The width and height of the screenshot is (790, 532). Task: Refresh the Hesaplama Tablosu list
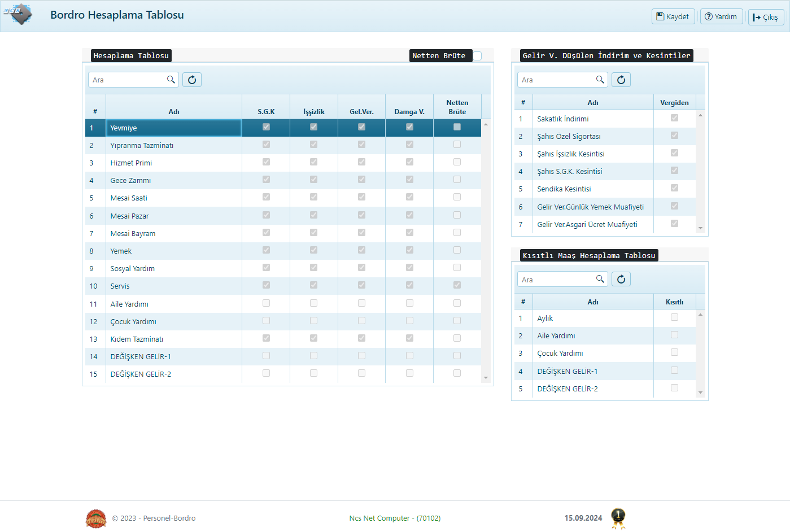pos(192,80)
